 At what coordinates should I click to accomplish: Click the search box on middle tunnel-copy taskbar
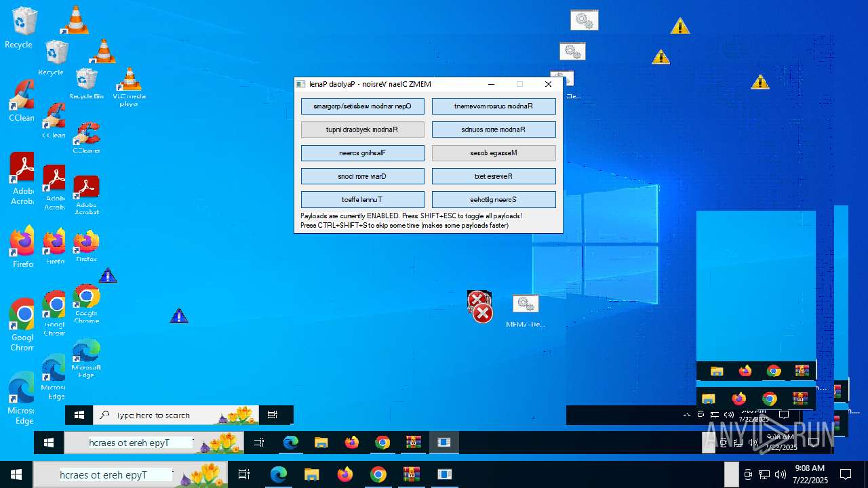[x=154, y=443]
